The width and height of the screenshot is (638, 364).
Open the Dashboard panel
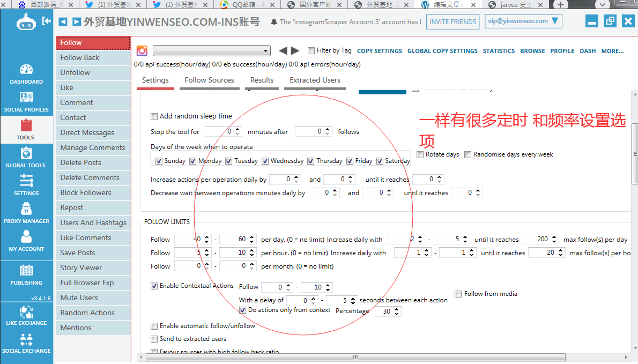(26, 73)
